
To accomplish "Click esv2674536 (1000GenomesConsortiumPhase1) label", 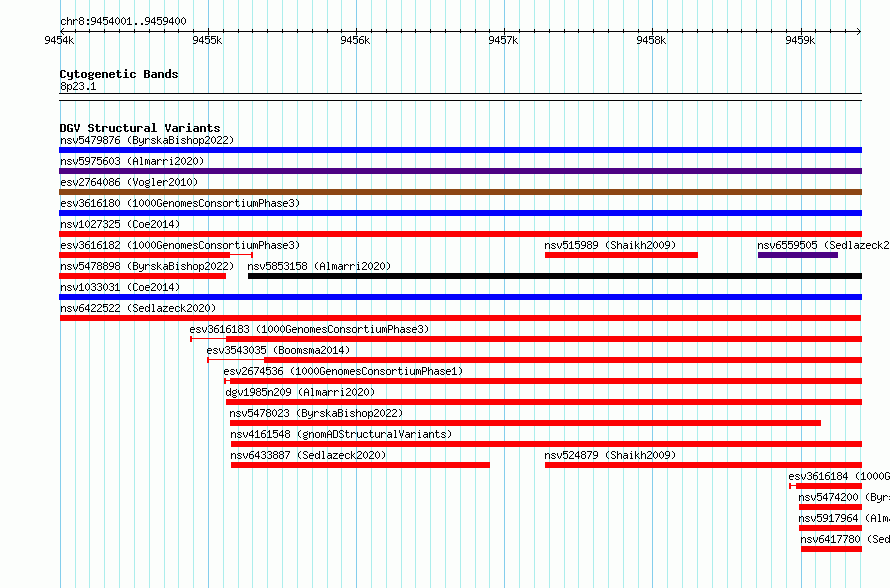I will click(343, 371).
